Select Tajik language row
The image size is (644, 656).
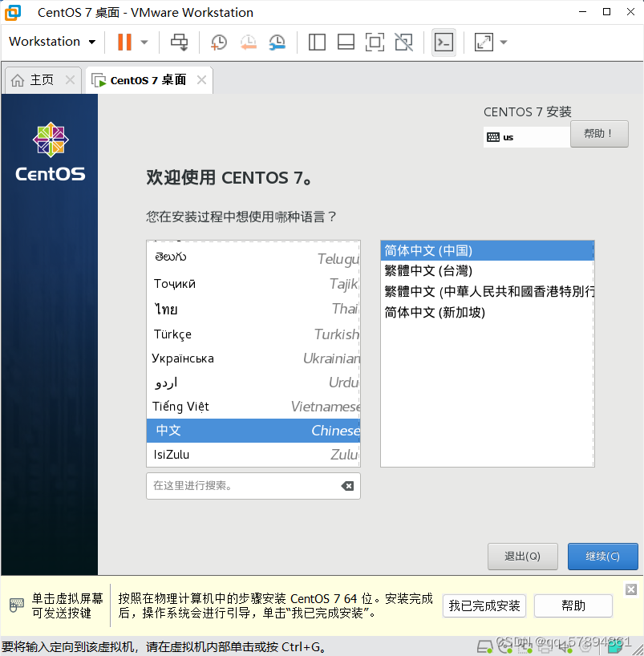coord(253,284)
